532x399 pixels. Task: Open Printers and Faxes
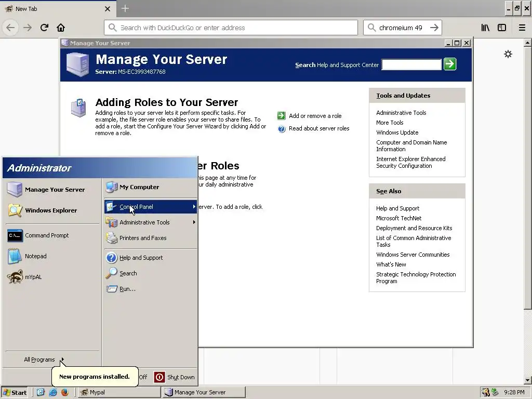click(151, 238)
